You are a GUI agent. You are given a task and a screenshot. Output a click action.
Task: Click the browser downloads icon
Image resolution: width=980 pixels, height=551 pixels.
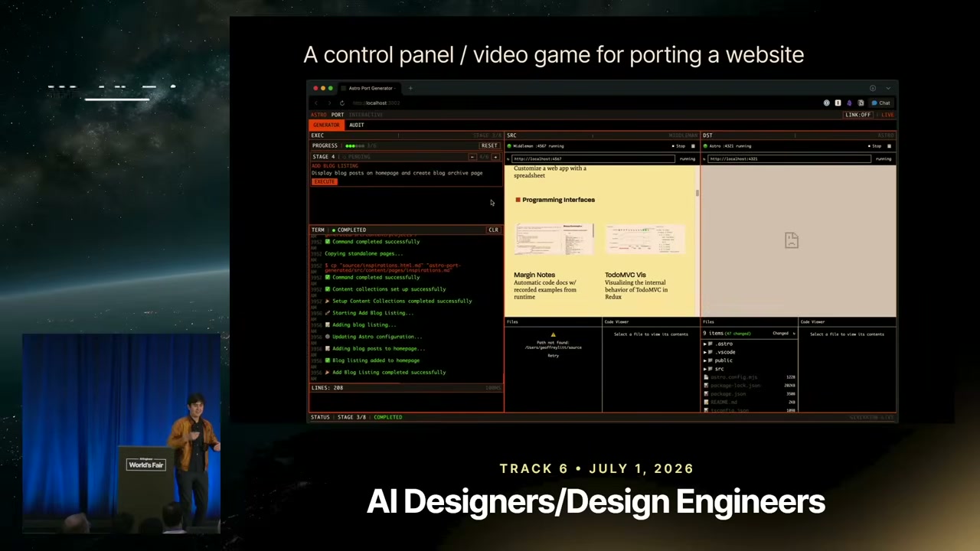coord(872,88)
